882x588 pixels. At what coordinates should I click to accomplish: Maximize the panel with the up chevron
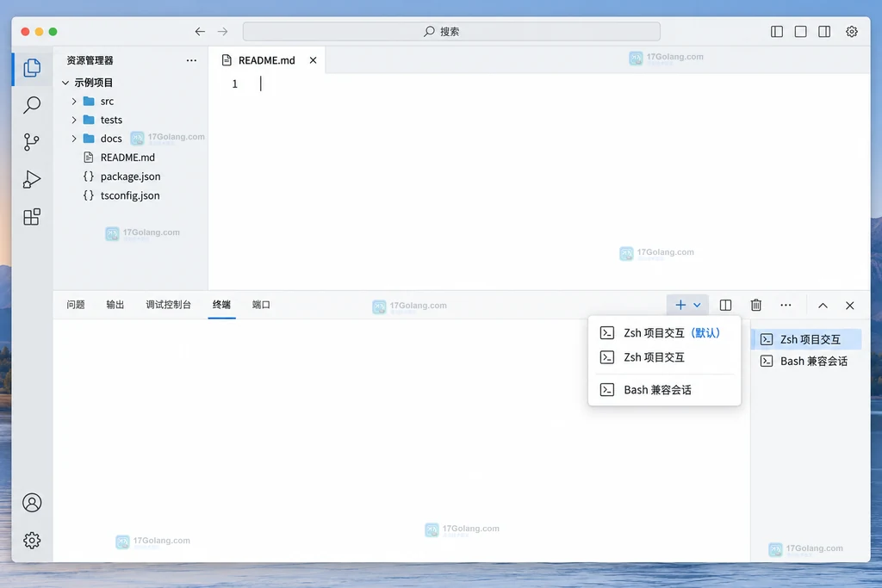click(823, 306)
